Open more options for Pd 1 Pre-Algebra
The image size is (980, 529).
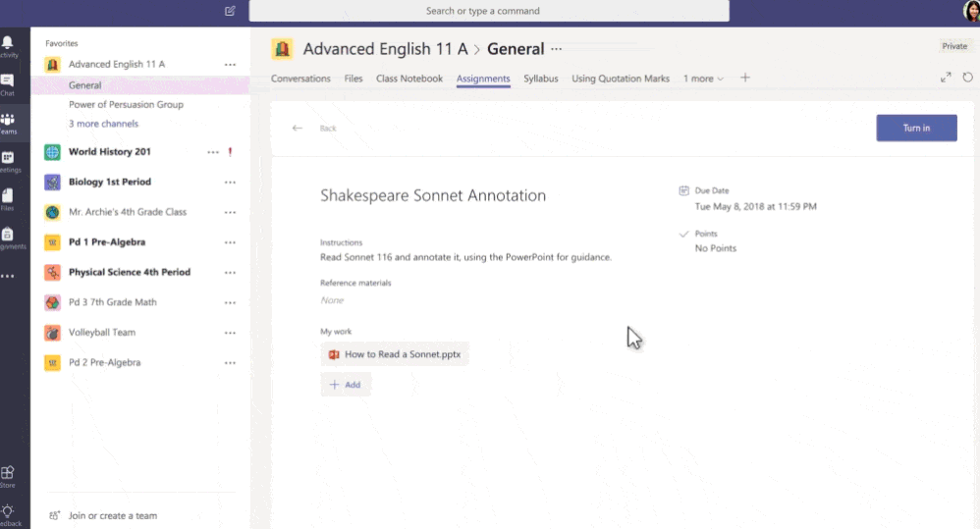point(230,242)
